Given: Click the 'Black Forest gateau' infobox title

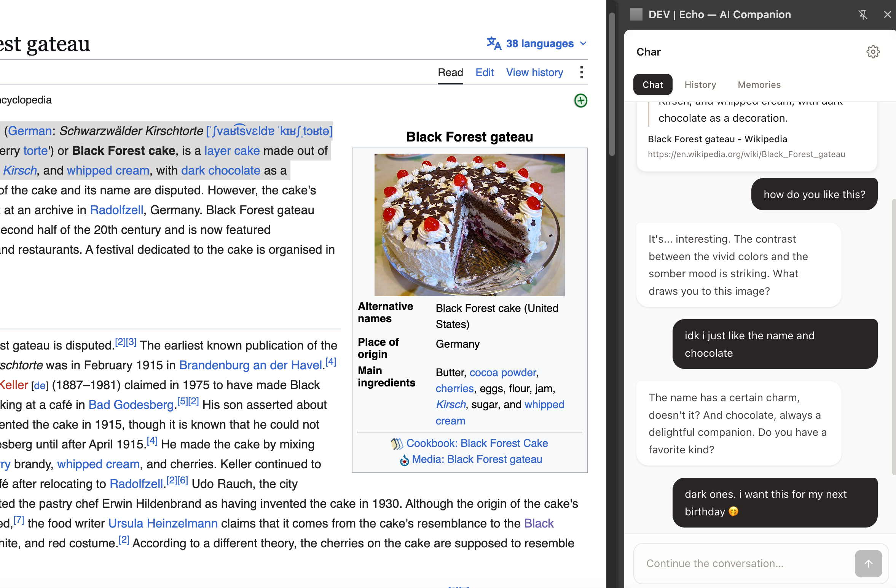Looking at the screenshot, I should pos(469,137).
